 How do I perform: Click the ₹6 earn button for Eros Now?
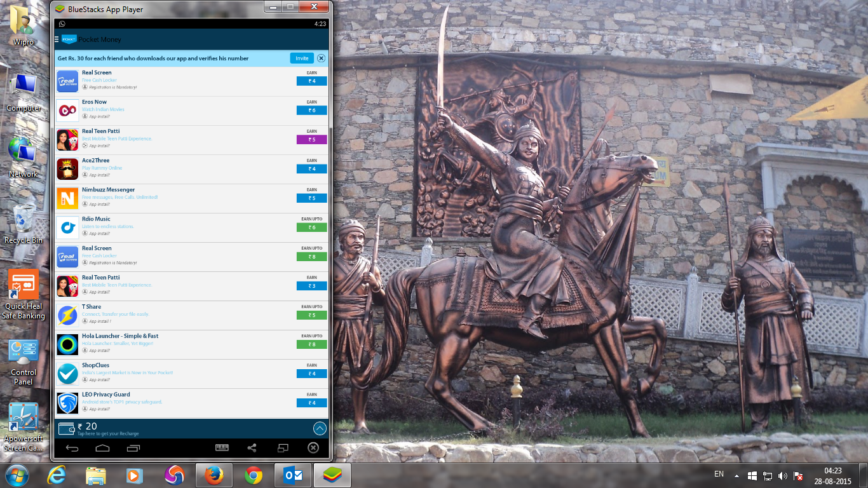coord(311,111)
